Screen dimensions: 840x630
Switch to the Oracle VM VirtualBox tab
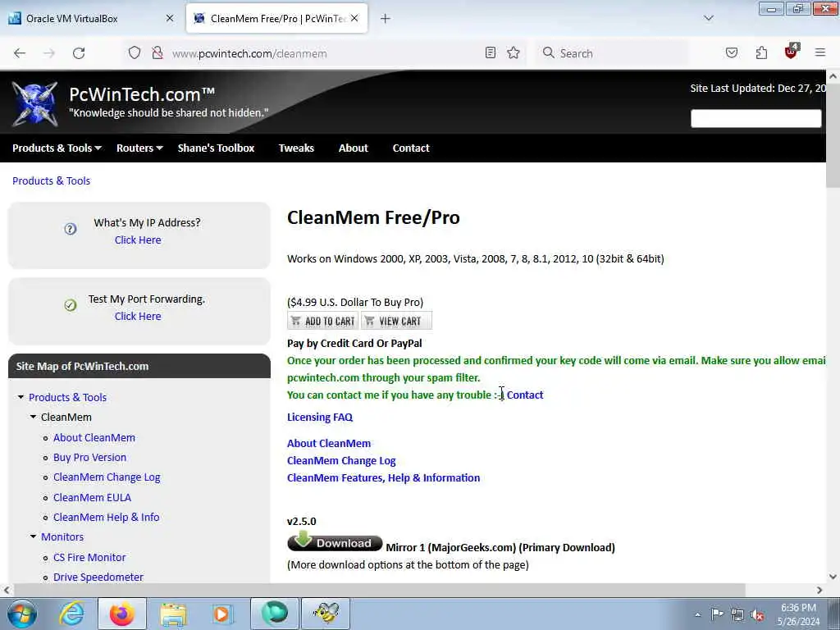click(x=90, y=18)
